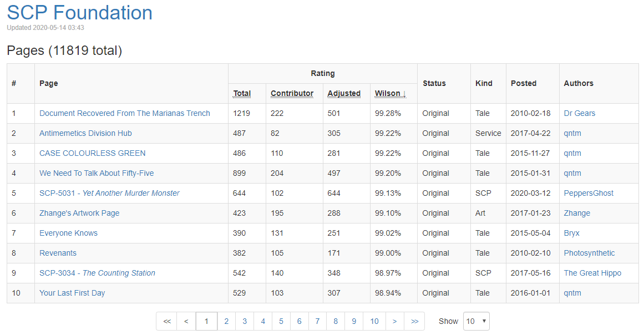
Task: View author The Great Hippo
Action: pos(592,273)
